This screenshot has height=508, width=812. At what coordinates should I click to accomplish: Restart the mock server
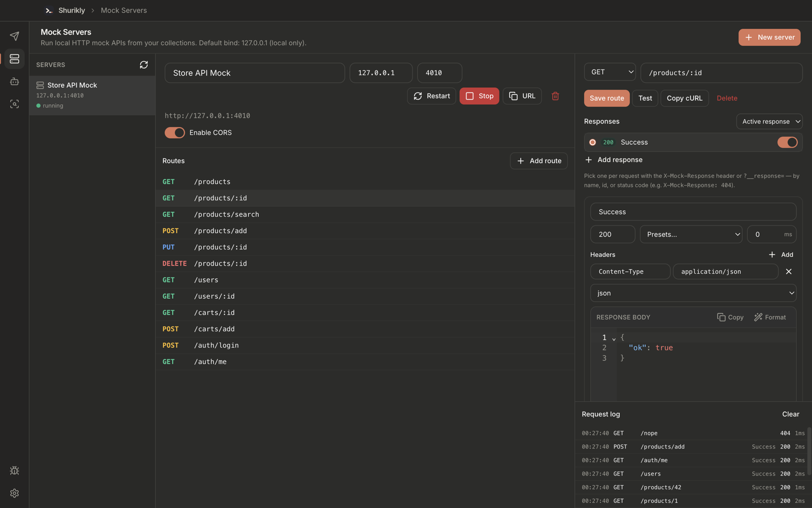point(431,96)
